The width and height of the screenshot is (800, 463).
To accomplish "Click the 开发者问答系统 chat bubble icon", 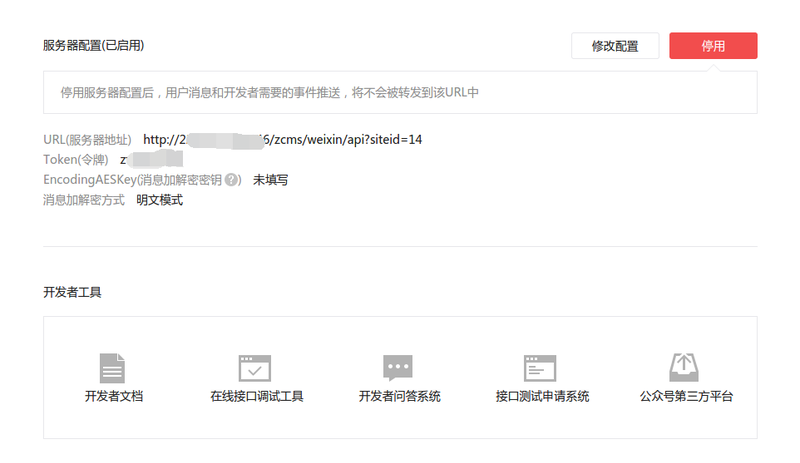I will (398, 368).
